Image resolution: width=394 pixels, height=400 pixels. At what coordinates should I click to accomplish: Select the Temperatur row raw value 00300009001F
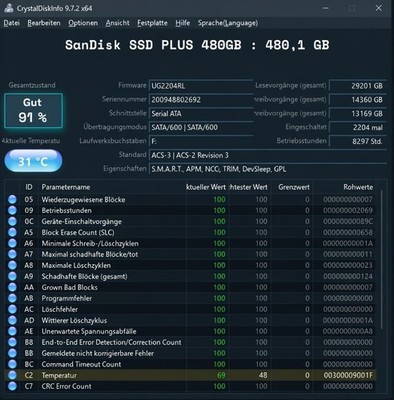click(x=348, y=375)
